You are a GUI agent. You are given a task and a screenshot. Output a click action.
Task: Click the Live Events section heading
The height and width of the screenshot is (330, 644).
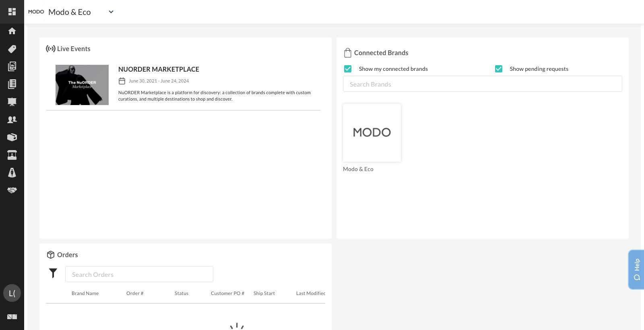74,49
